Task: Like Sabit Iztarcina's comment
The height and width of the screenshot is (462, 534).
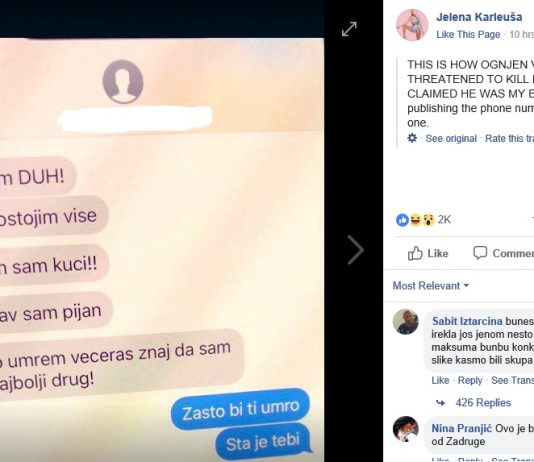Action: pyautogui.click(x=440, y=380)
